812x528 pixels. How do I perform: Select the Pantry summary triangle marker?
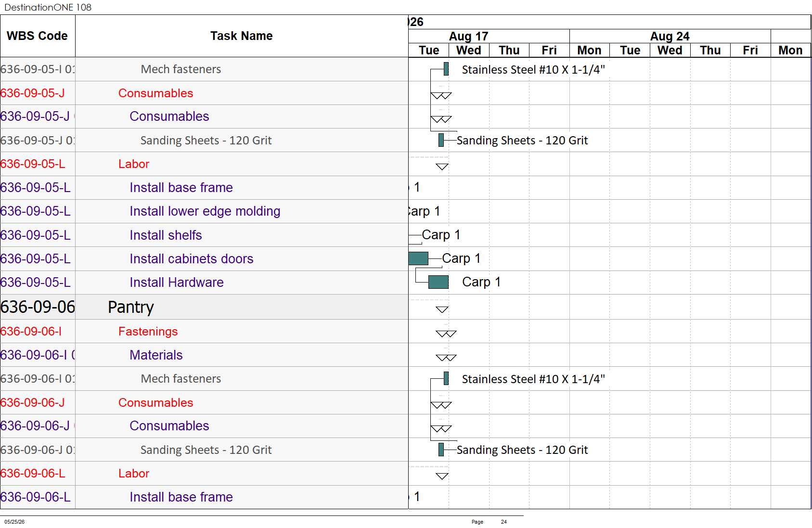442,309
